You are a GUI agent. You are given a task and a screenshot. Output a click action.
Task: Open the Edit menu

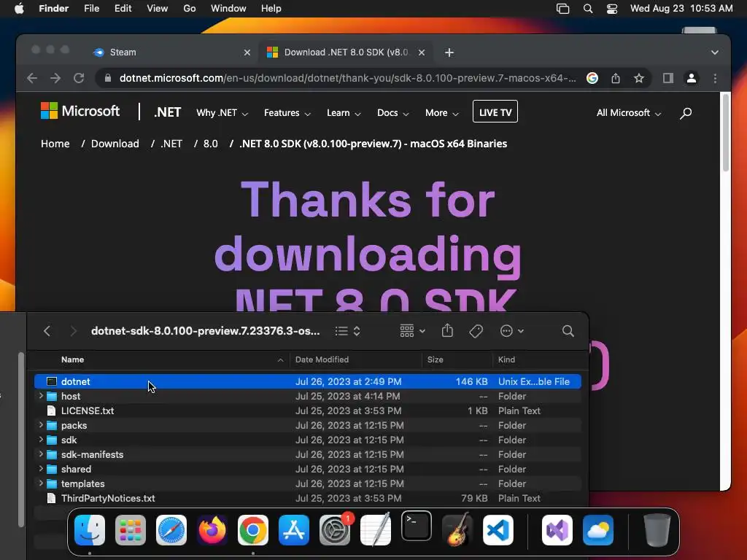[x=123, y=9]
